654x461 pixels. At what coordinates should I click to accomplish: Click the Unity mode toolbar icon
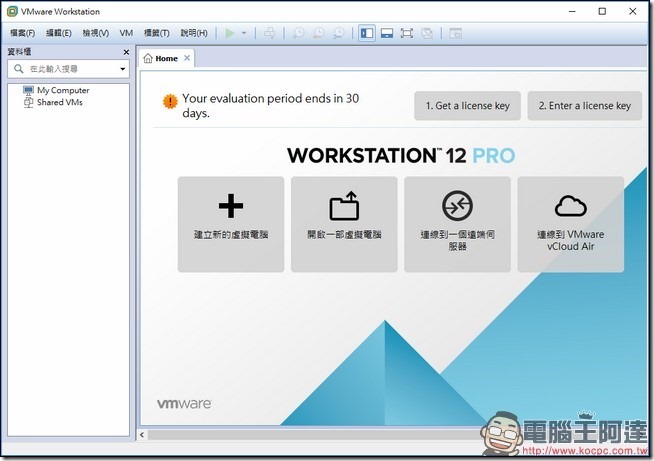[427, 33]
